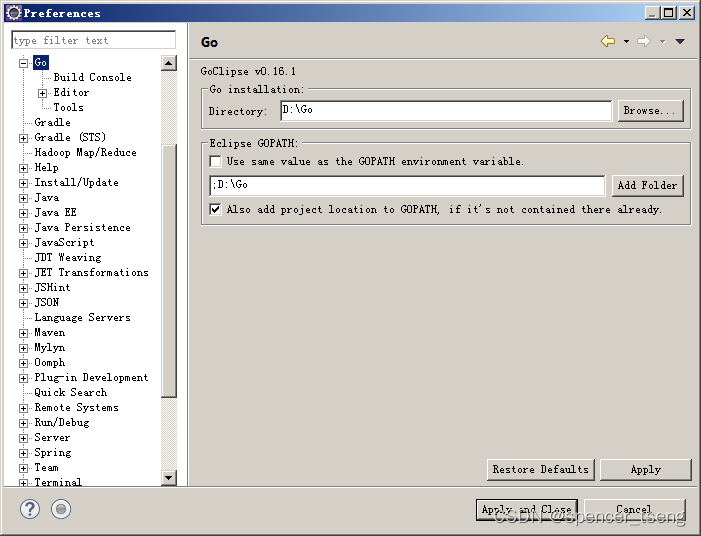Expand the Java EE node
Viewport: 701px width, 536px height.
(23, 213)
